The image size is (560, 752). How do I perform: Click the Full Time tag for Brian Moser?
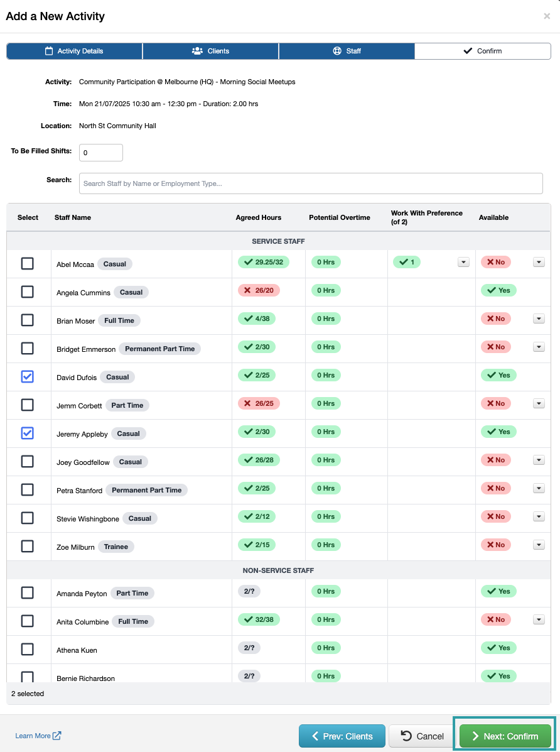(x=119, y=320)
